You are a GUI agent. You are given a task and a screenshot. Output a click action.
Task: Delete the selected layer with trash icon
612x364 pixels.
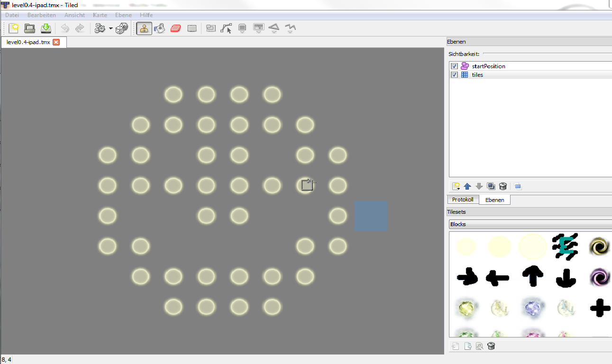point(503,186)
